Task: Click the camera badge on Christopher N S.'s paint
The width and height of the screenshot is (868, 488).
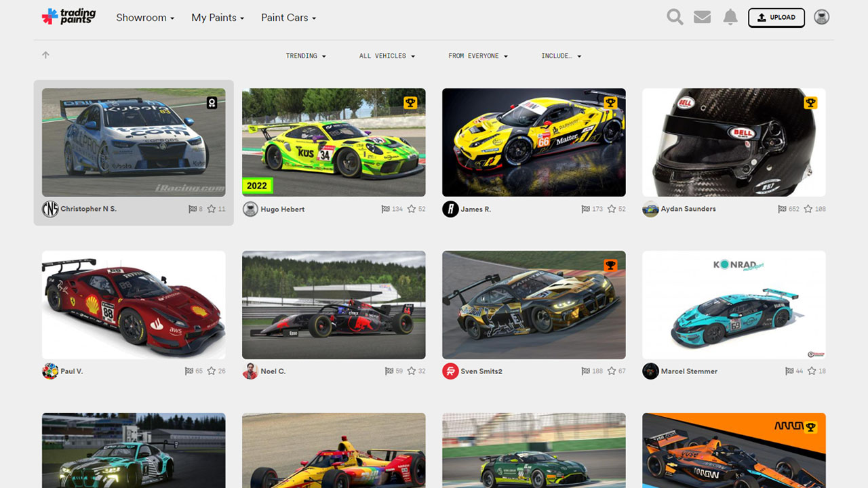Action: (x=212, y=102)
